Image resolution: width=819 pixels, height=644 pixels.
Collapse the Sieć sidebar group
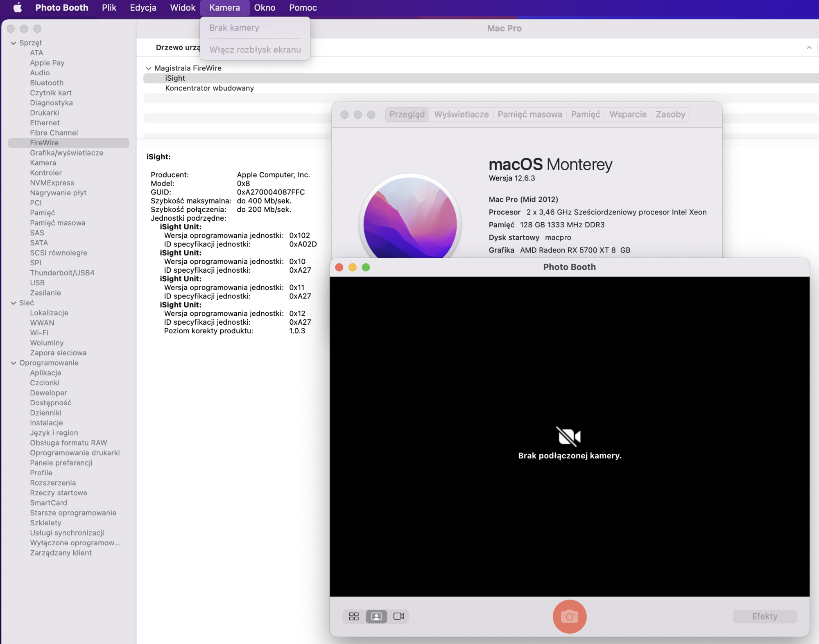pos(14,303)
